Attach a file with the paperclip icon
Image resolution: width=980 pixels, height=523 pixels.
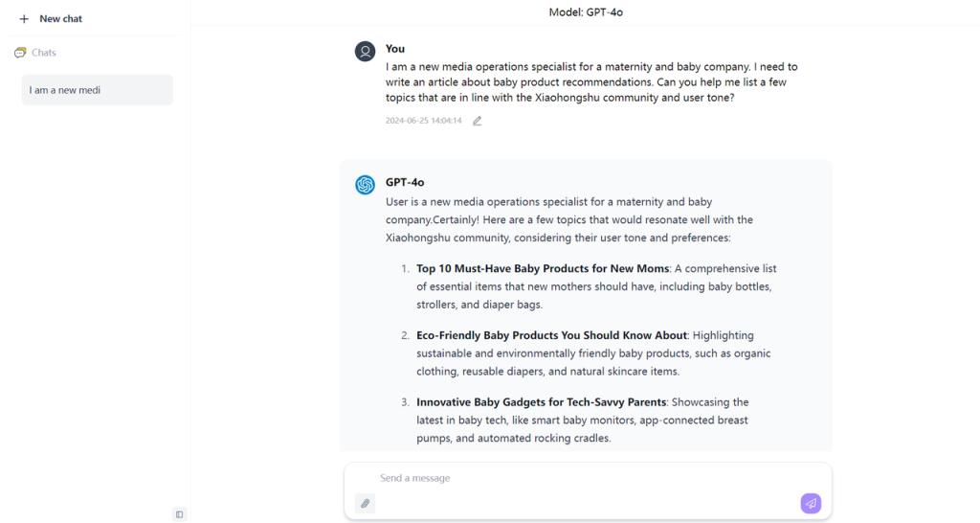click(x=365, y=503)
